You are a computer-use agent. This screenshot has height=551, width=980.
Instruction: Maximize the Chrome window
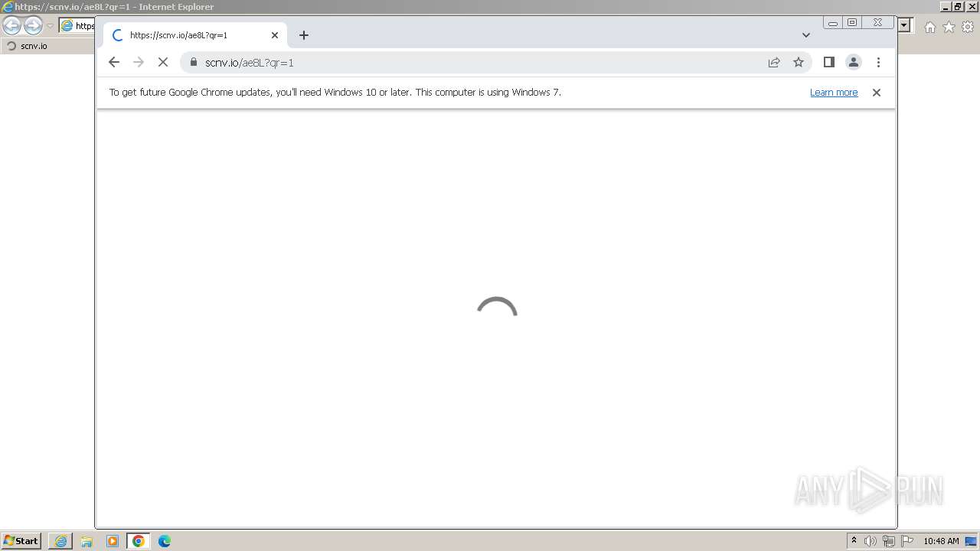point(852,23)
